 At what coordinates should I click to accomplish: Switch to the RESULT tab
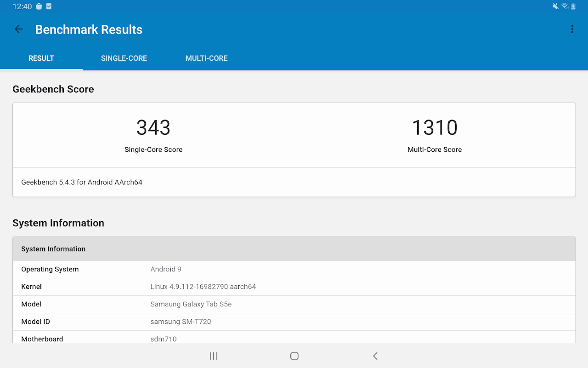tap(41, 58)
